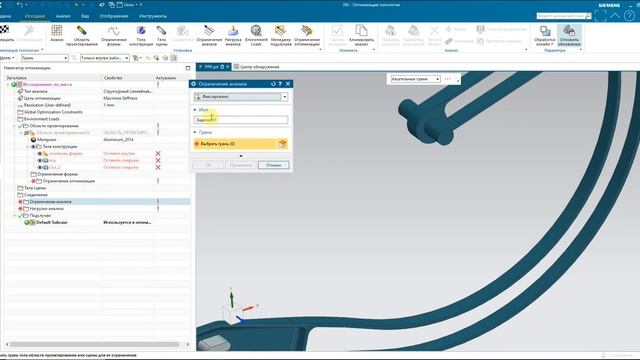The width and height of the screenshot is (640, 360).
Task: Open the Отображение ribbon tab
Action: [x=114, y=16]
